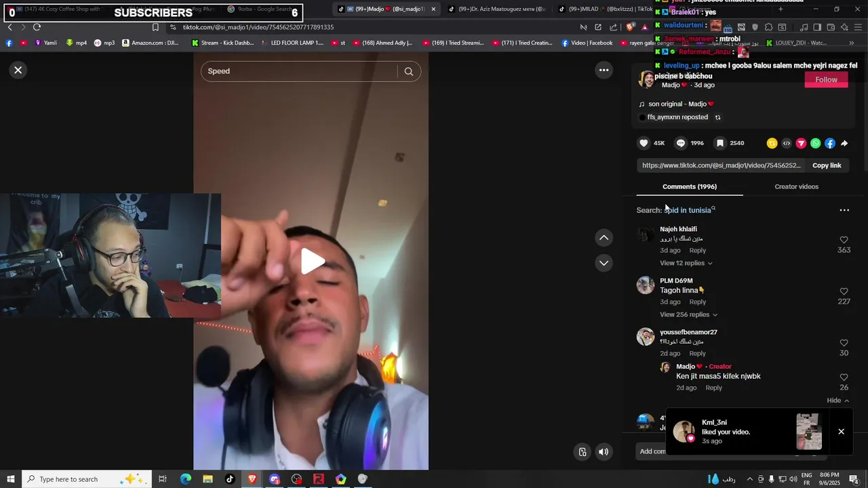Viewport: 868px width, 488px height.
Task: Like the video with the 45K heart
Action: 644,143
